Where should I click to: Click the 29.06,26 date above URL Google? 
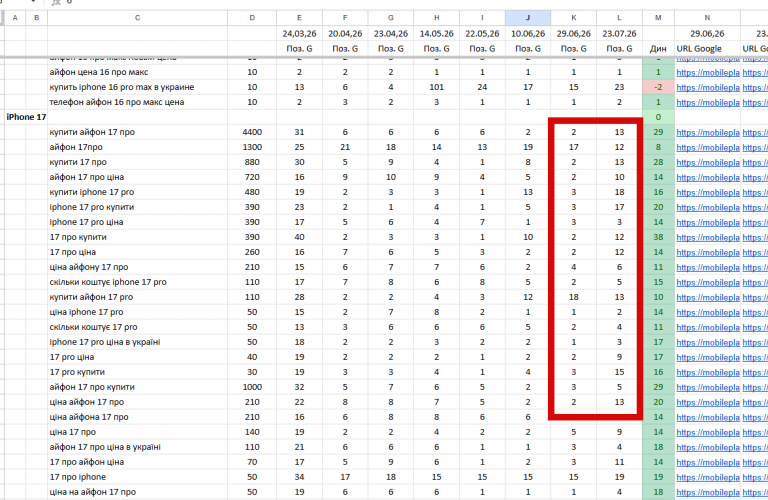(x=707, y=34)
